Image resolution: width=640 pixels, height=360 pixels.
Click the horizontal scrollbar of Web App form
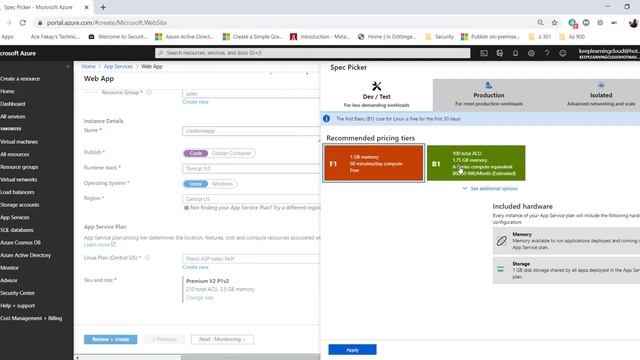tap(250, 357)
